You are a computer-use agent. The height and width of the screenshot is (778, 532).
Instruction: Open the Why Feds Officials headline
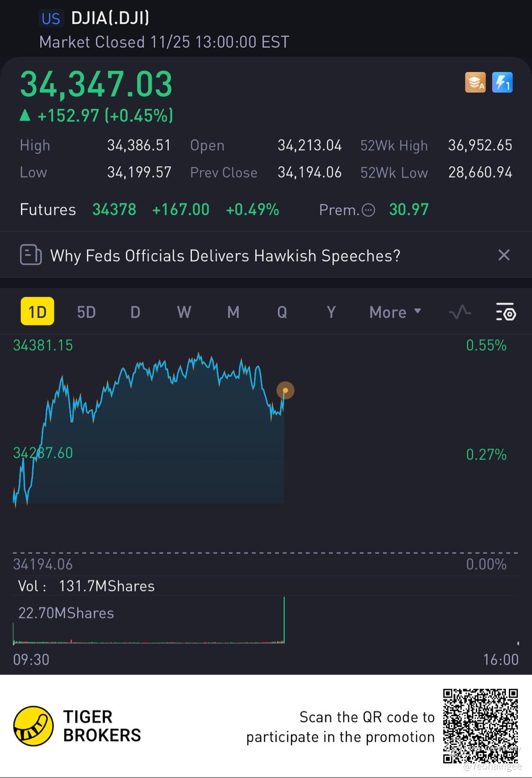click(225, 256)
